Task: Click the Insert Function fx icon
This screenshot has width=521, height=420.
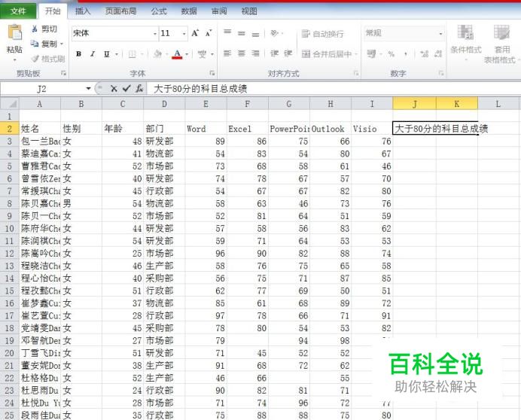Action: [139, 89]
